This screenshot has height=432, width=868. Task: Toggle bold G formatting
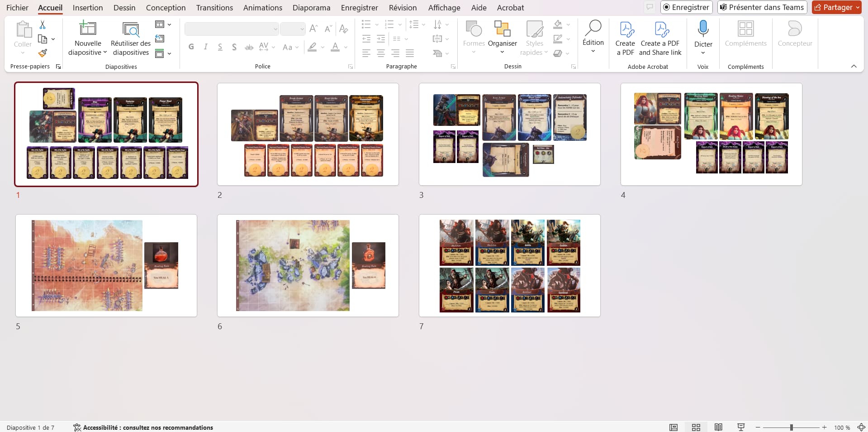click(191, 47)
